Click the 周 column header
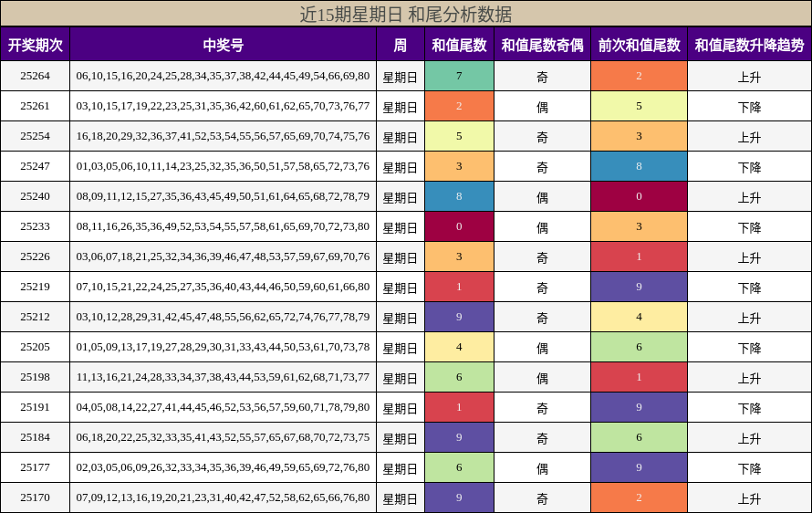 pos(400,45)
